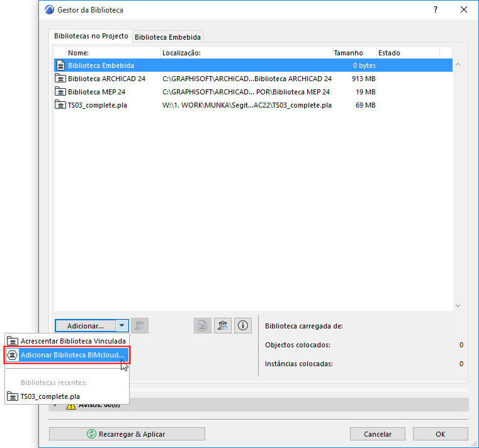
Task: Click the Biblioteca Embebida row icon
Action: coord(61,65)
